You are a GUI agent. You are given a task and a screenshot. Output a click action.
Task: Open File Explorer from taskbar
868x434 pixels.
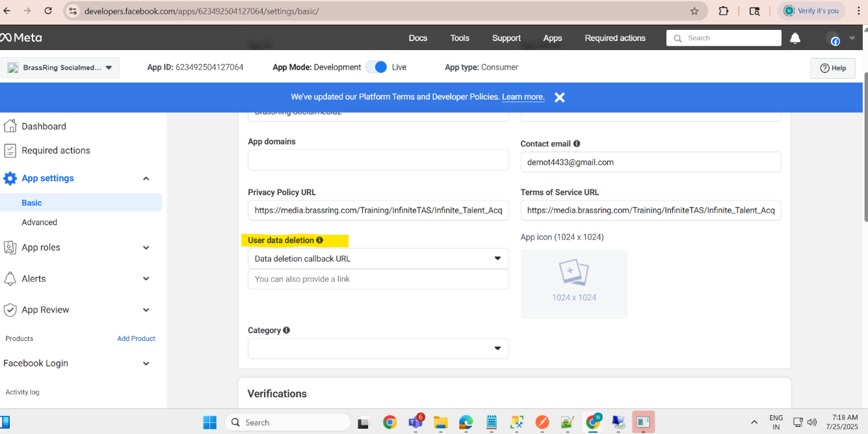[x=441, y=422]
